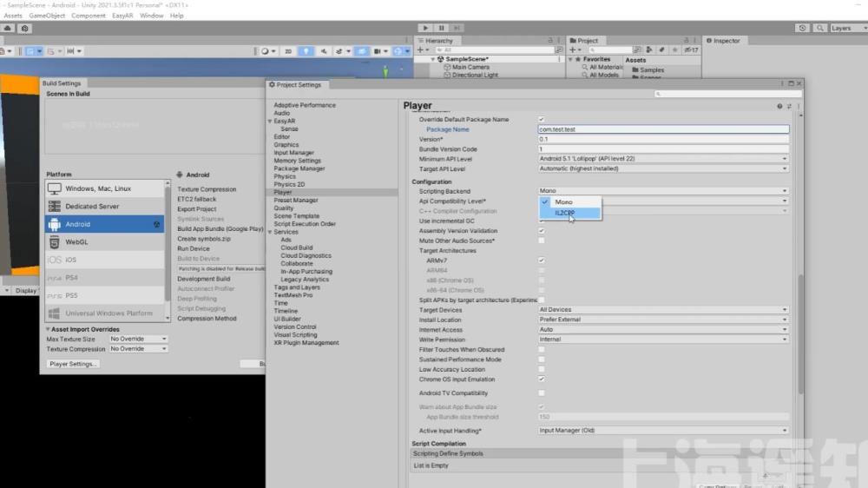Enable Low Accuracy Location checkbox

(542, 369)
